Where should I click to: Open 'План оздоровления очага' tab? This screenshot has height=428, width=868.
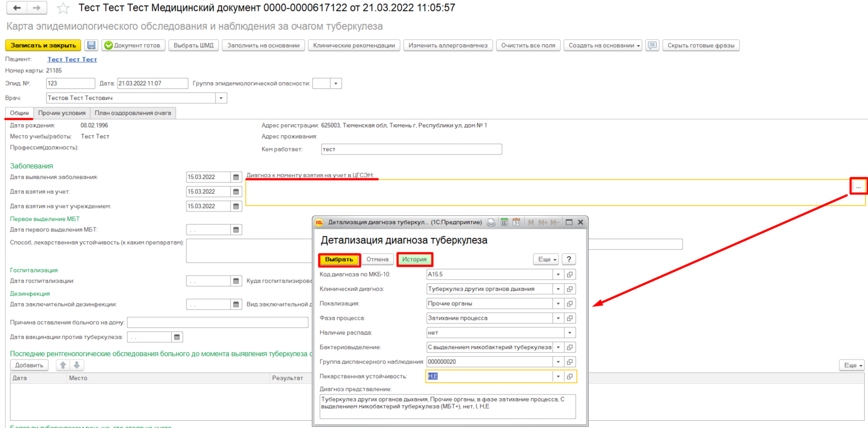[x=132, y=113]
